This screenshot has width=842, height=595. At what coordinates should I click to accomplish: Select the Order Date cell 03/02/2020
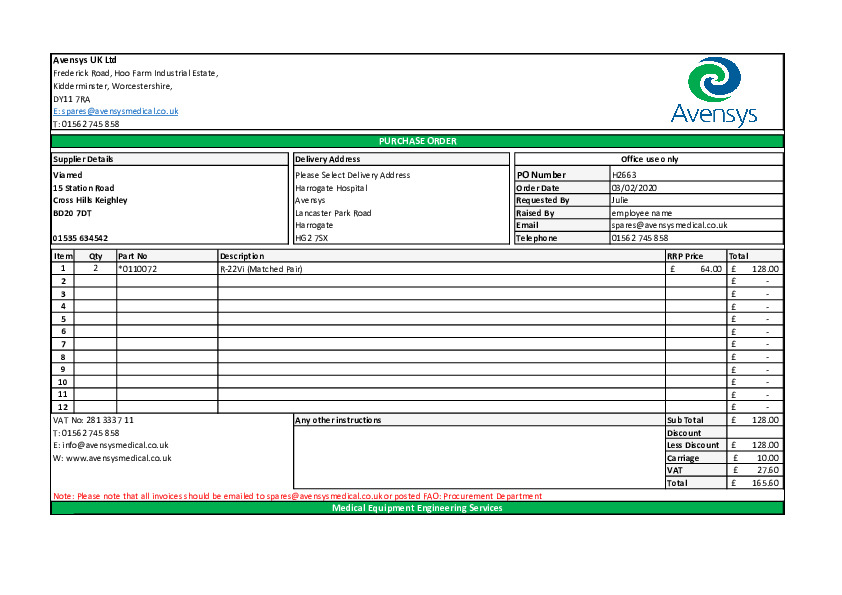pos(634,188)
